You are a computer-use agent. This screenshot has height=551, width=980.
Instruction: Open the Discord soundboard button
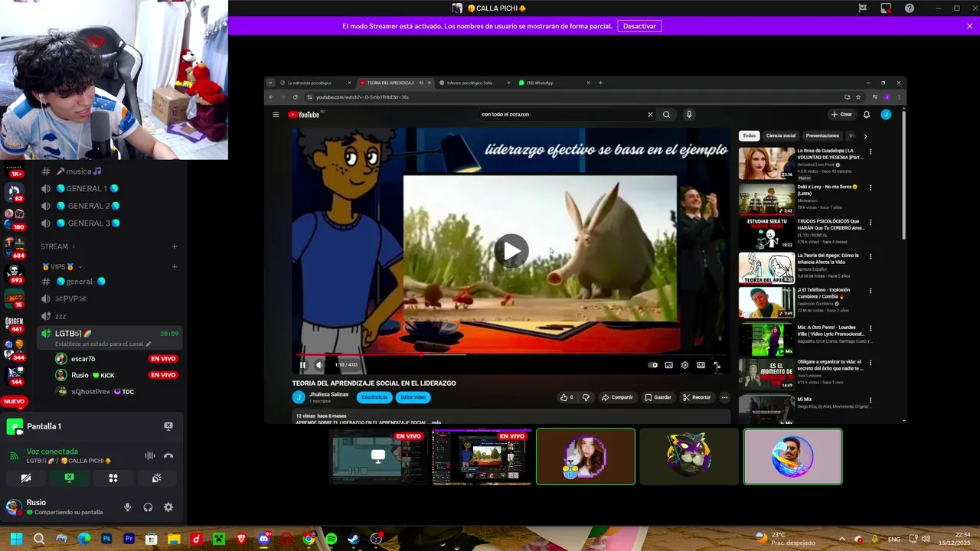(x=157, y=478)
